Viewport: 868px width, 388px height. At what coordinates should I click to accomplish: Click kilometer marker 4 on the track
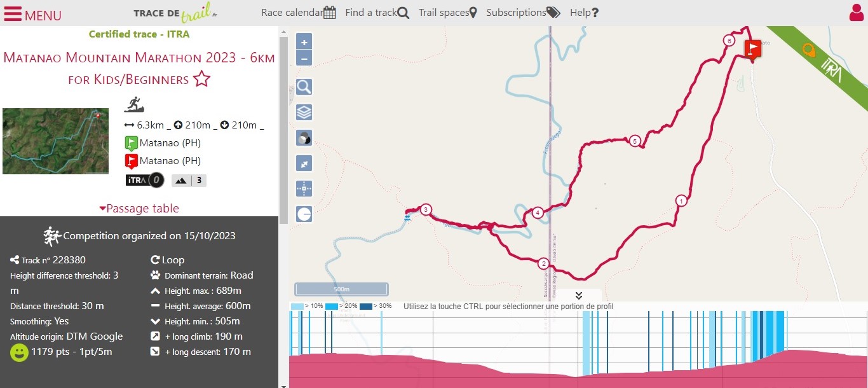538,212
